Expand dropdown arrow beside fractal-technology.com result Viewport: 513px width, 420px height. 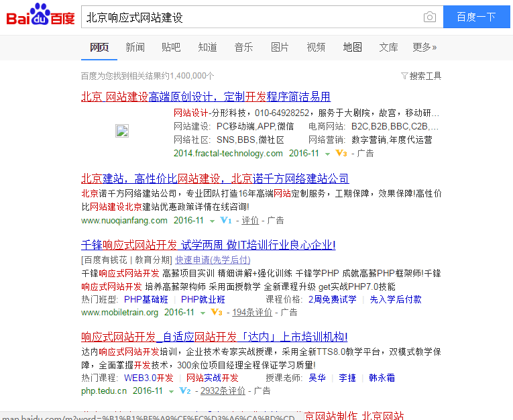[x=328, y=154]
